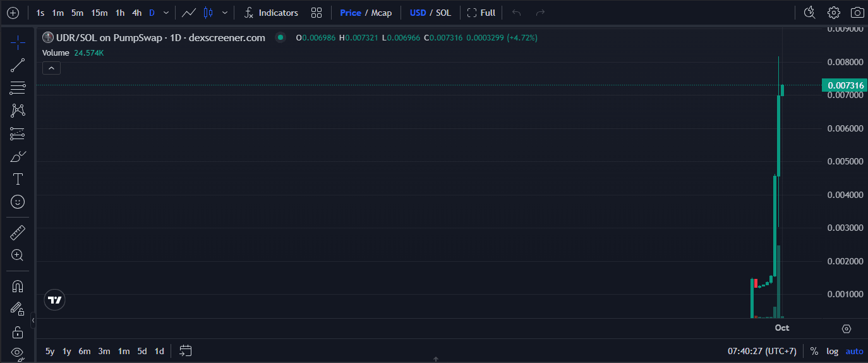Select the ruler measure tool
The image size is (868, 363).
point(18,233)
